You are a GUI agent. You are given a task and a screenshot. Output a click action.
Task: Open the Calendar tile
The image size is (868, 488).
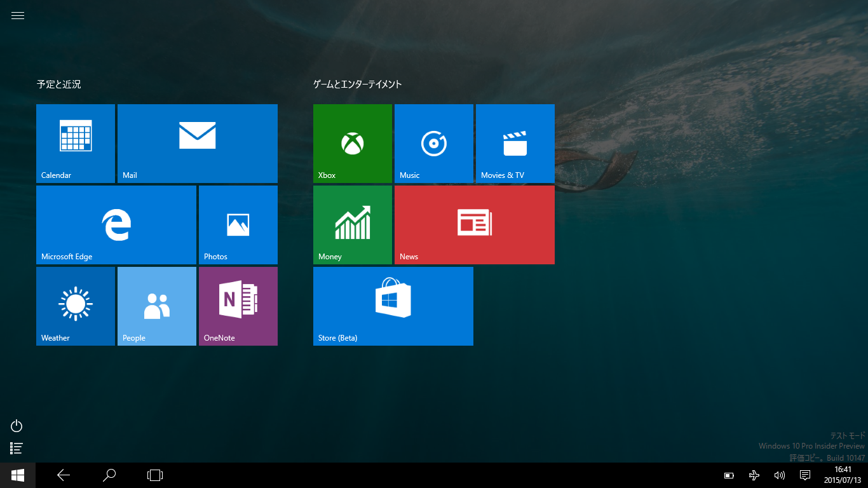tap(76, 144)
